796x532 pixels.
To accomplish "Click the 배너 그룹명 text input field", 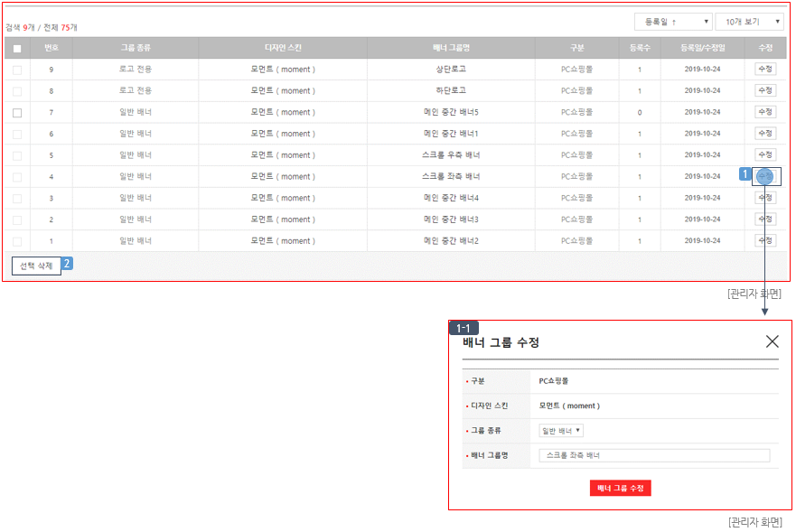I will pos(653,456).
